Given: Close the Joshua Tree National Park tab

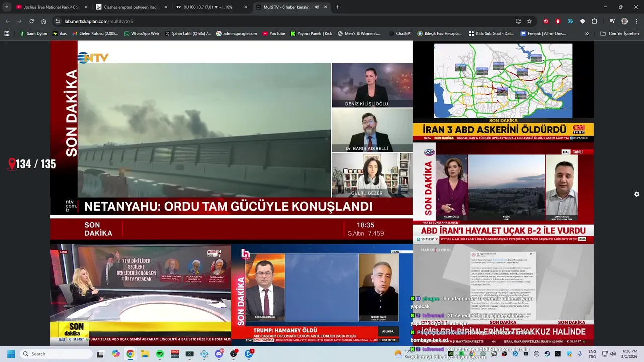Looking at the screenshot, I should 86,7.
